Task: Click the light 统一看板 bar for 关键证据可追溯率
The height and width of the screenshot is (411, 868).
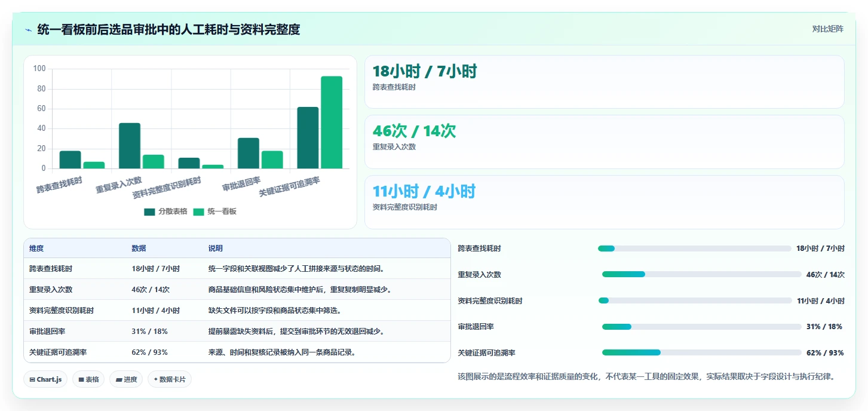Action: click(x=332, y=122)
